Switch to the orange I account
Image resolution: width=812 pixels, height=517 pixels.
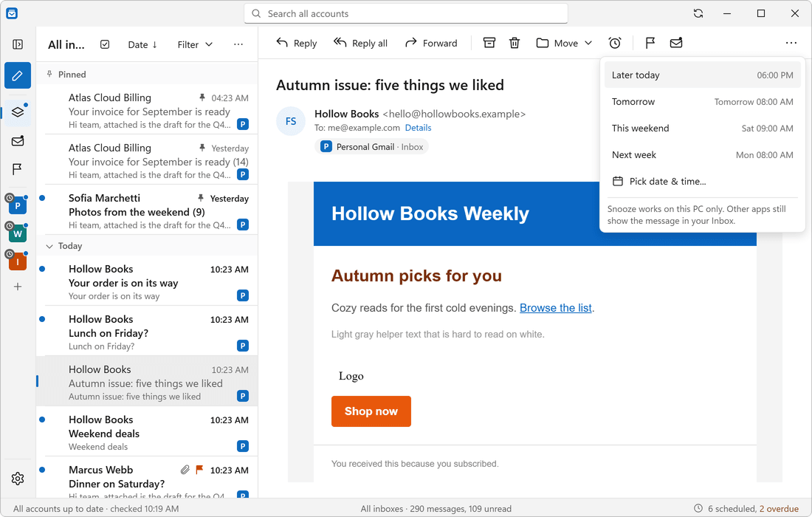click(x=18, y=261)
